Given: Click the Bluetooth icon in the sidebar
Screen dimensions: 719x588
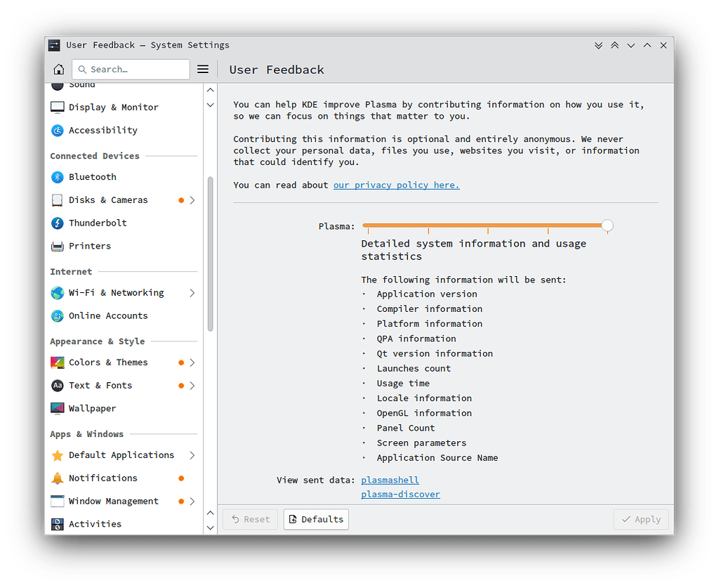Looking at the screenshot, I should point(58,177).
